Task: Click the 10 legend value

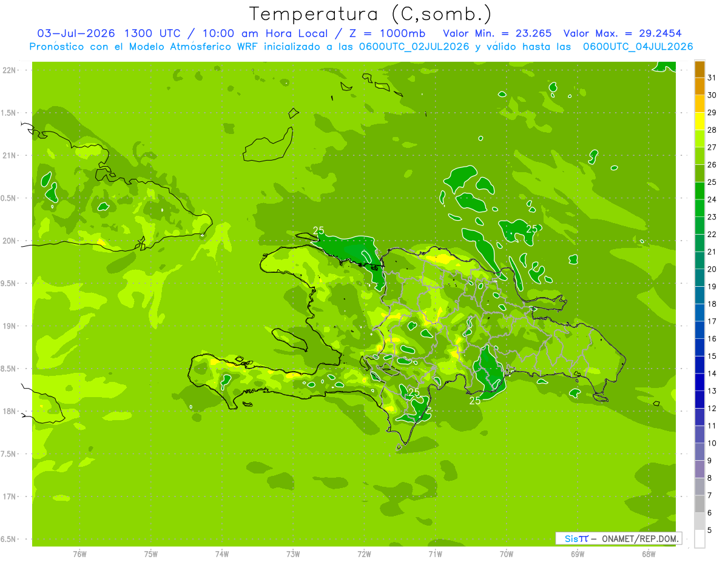Action: tap(712, 443)
